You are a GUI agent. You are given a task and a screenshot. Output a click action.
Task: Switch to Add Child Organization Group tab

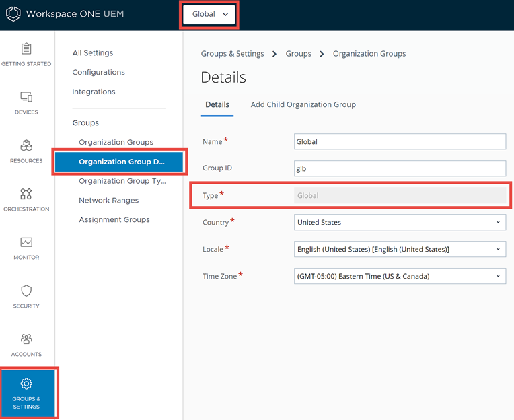[x=303, y=104]
